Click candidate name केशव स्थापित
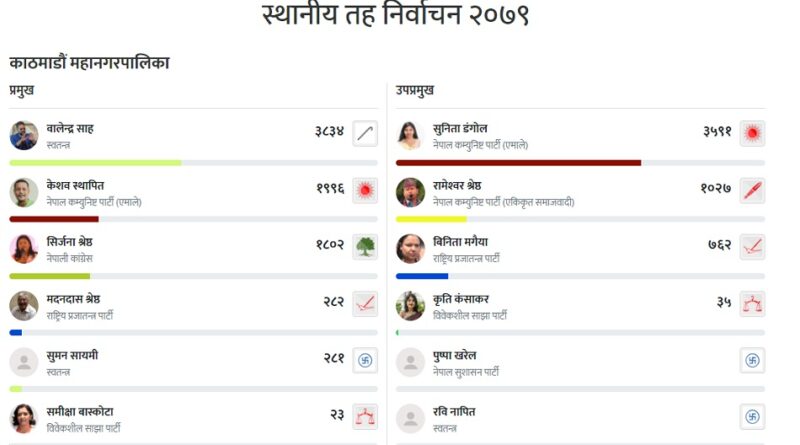The height and width of the screenshot is (445, 800). coord(75,185)
